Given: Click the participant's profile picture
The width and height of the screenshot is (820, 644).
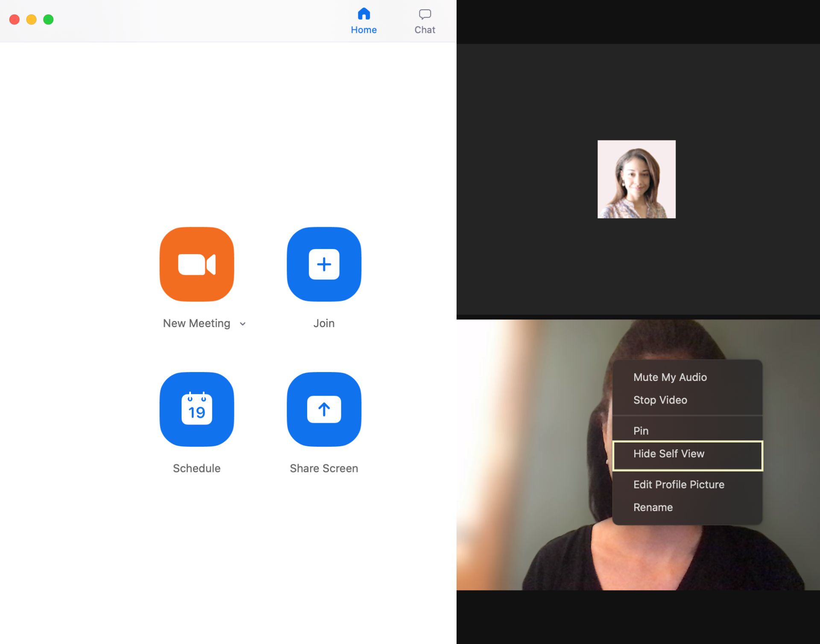Looking at the screenshot, I should [x=636, y=179].
